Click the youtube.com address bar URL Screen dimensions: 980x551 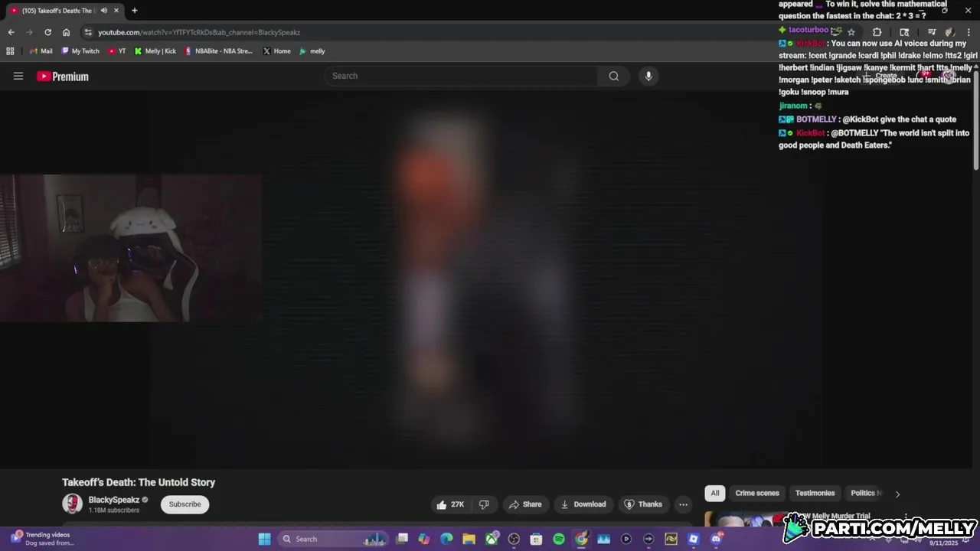click(x=199, y=32)
